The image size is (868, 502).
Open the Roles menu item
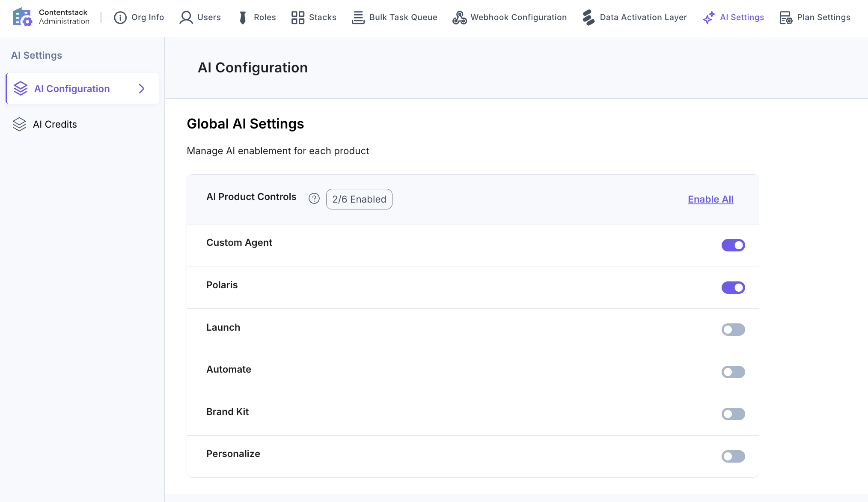(257, 18)
